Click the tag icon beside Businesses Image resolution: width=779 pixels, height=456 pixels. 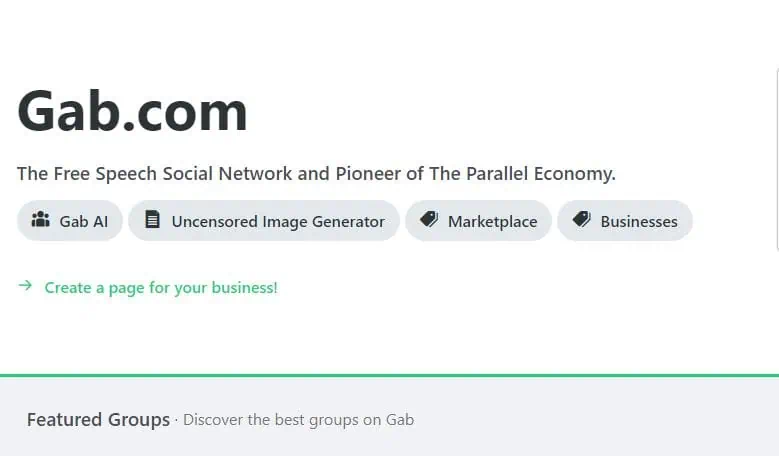pos(581,219)
